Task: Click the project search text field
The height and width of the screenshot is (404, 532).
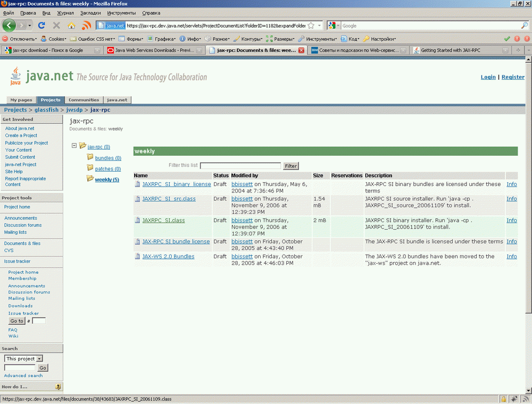Action: (20, 368)
